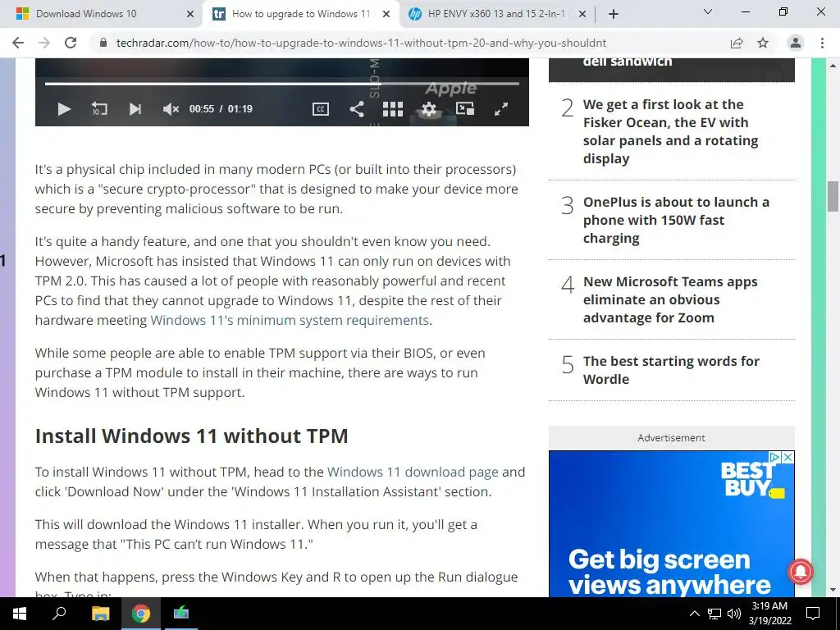Image resolution: width=840 pixels, height=630 pixels.
Task: Click the scrollbar up arrow
Action: coord(833,66)
